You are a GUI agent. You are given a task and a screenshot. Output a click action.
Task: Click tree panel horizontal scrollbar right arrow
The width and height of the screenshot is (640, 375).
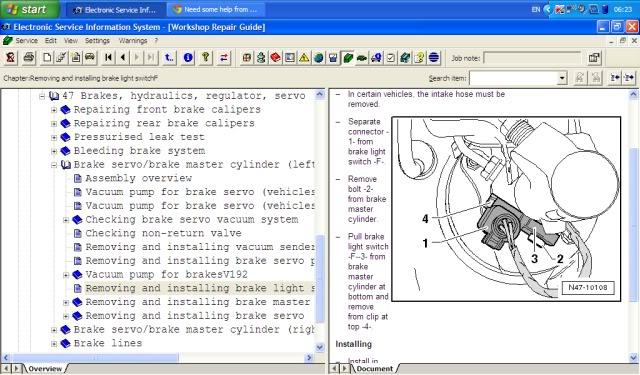(309, 358)
